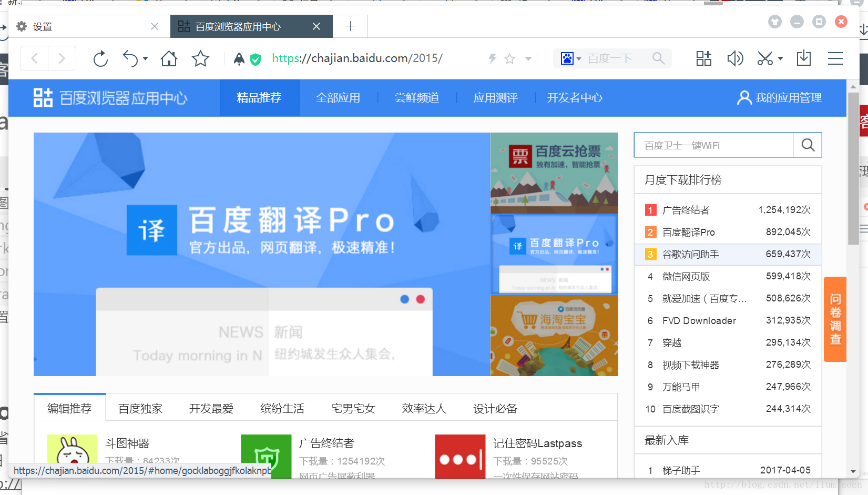Click the 百度浏览器应用中心 logo icon

(43, 98)
